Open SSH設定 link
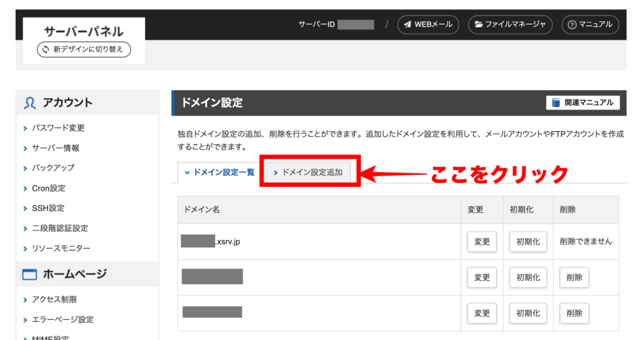This screenshot has width=644, height=340. click(48, 208)
